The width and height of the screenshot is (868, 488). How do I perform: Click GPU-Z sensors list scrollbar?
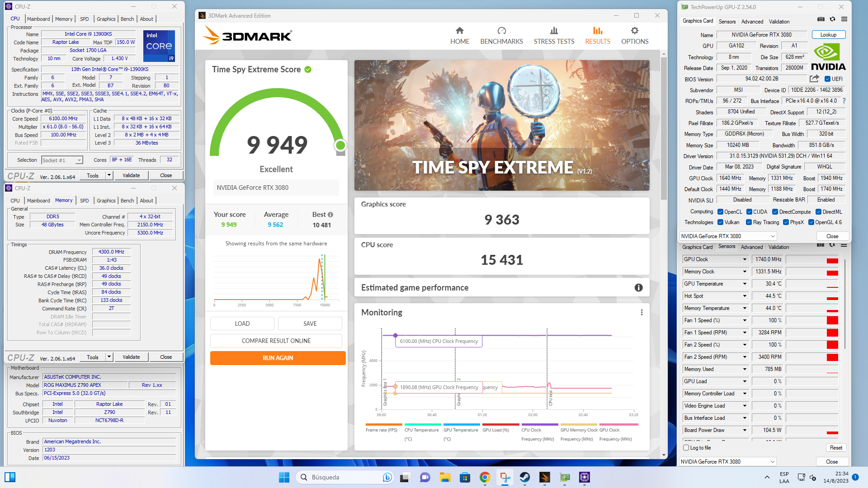pos(845,303)
